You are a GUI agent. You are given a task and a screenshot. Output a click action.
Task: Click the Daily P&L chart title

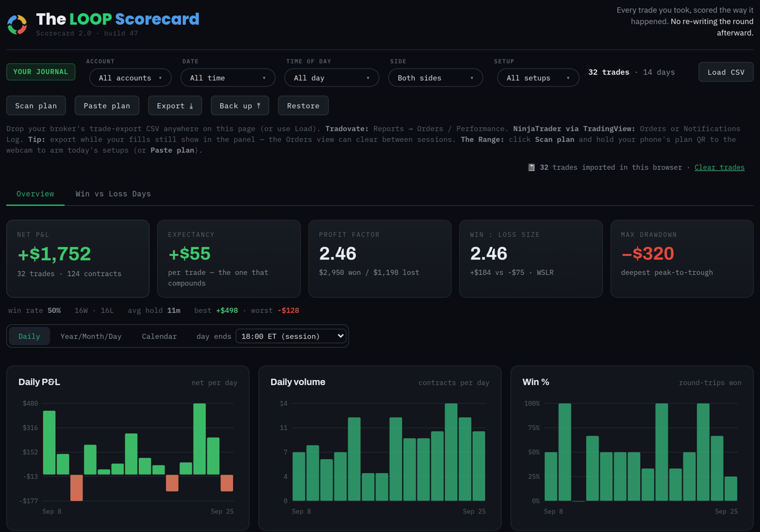(x=39, y=382)
